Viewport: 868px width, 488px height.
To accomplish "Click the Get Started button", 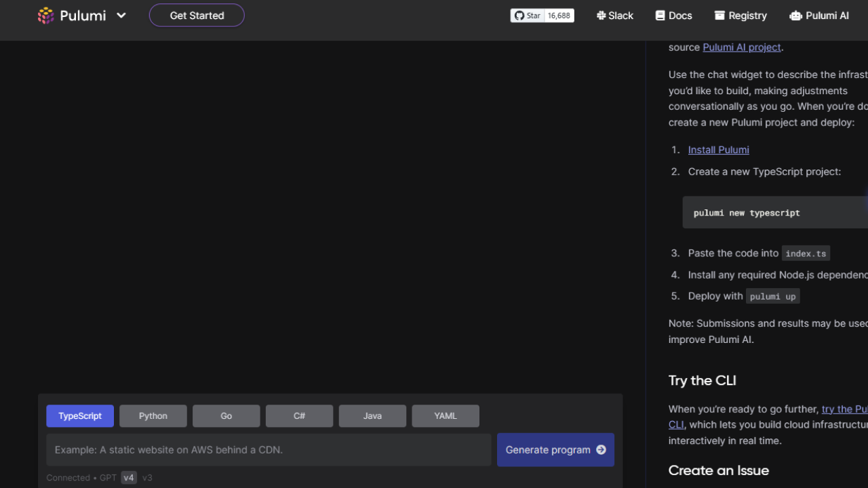I will pos(197,16).
